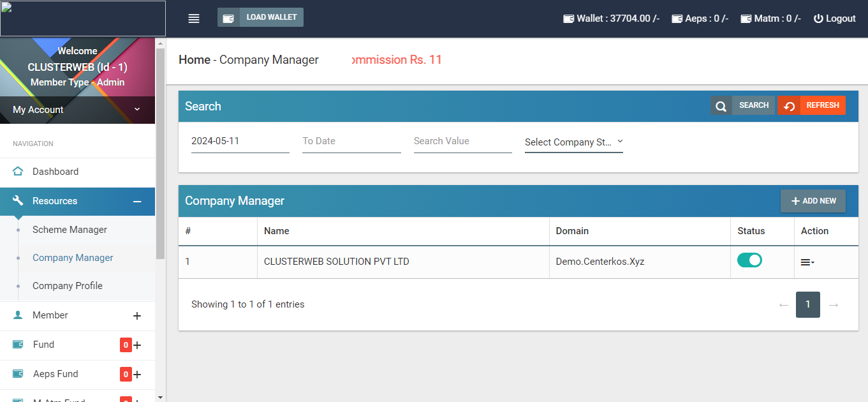Image resolution: width=868 pixels, height=402 pixels.
Task: Click the Aeps balance indicator
Action: click(x=700, y=19)
